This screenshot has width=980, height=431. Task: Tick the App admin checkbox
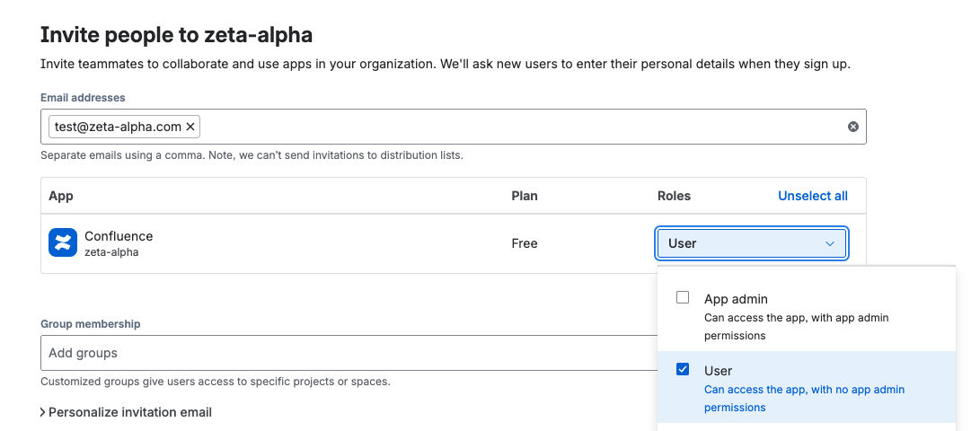pos(683,297)
